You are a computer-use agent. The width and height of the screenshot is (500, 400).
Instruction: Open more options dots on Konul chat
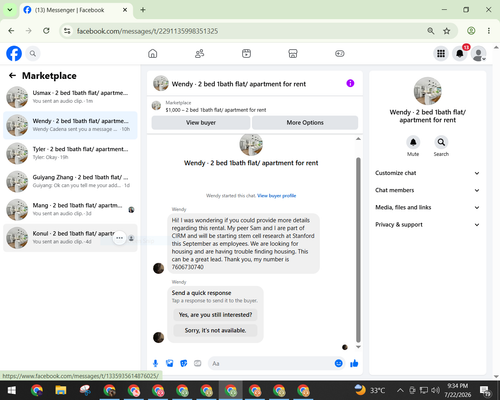[119, 238]
